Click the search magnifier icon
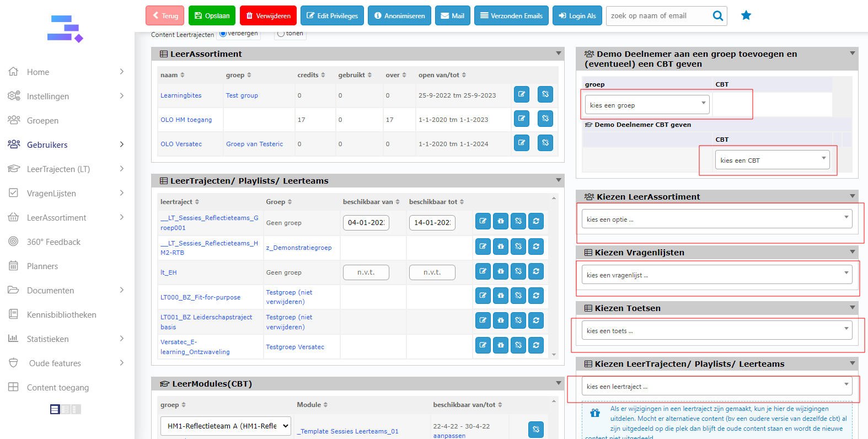Image resolution: width=868 pixels, height=439 pixels. (x=717, y=16)
